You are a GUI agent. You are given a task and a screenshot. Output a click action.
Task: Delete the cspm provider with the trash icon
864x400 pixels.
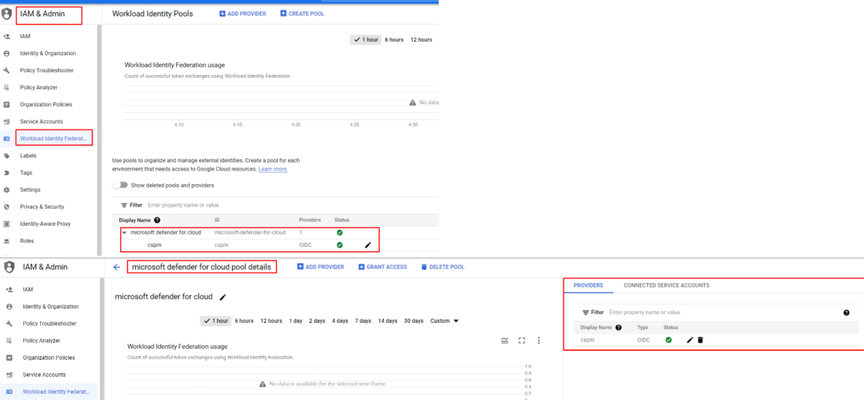coord(700,340)
